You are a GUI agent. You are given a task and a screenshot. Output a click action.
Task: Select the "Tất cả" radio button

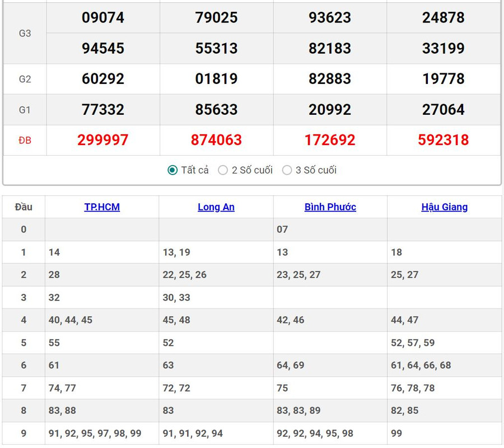tap(173, 170)
